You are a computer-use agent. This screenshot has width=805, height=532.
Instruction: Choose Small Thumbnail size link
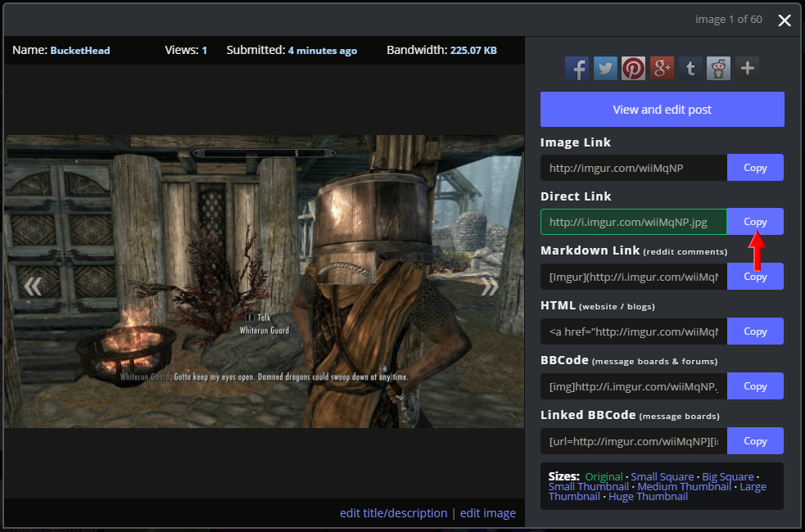point(588,487)
